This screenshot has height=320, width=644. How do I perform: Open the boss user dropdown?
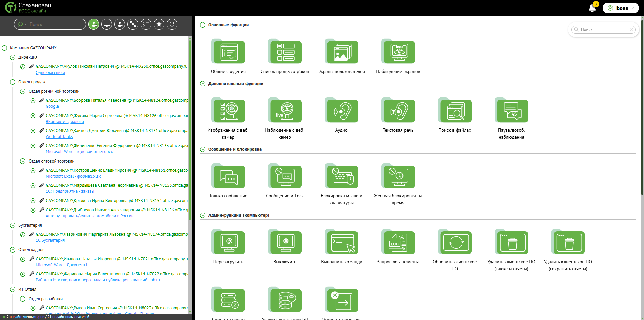tap(621, 8)
